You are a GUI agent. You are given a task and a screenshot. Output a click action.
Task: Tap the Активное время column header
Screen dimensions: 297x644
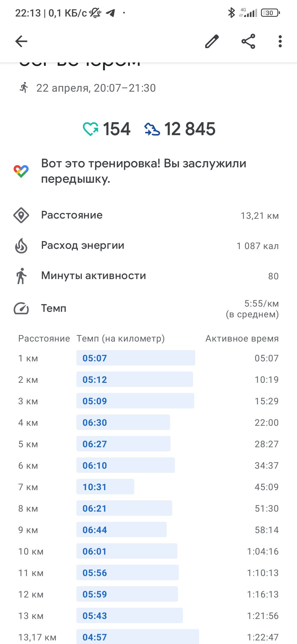(x=242, y=339)
